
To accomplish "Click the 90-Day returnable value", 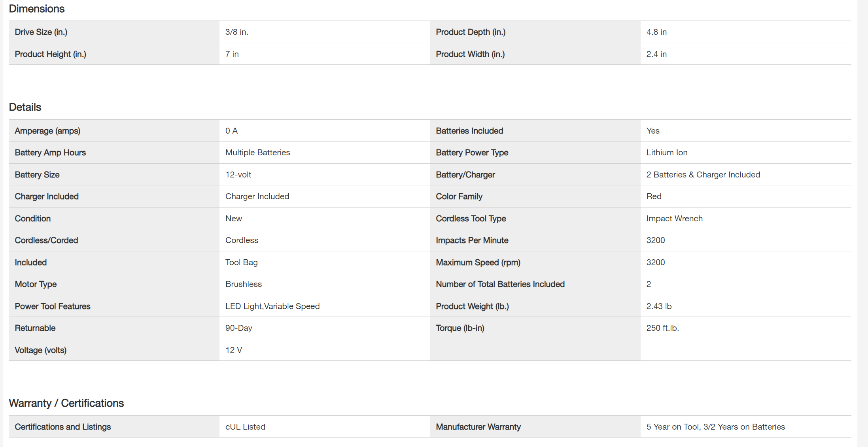I will pyautogui.click(x=238, y=328).
